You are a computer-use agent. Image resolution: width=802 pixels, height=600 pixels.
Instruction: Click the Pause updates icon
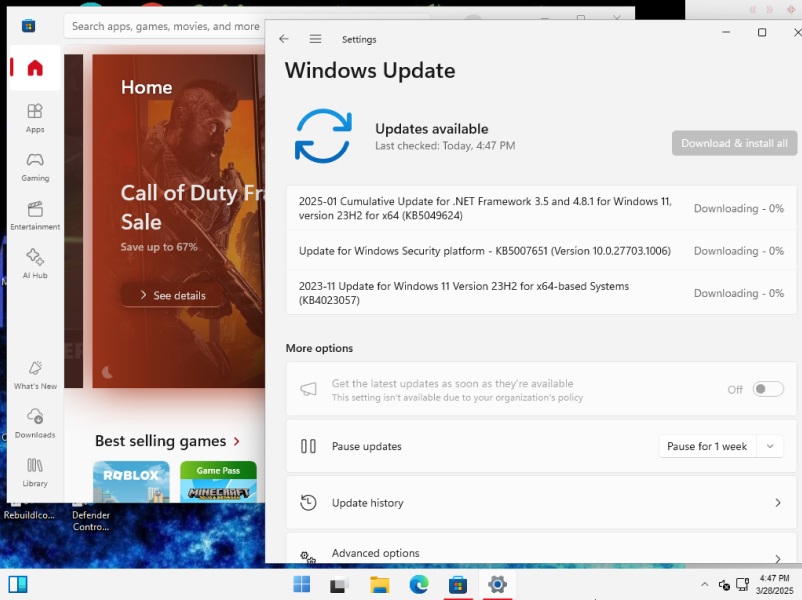click(x=308, y=447)
